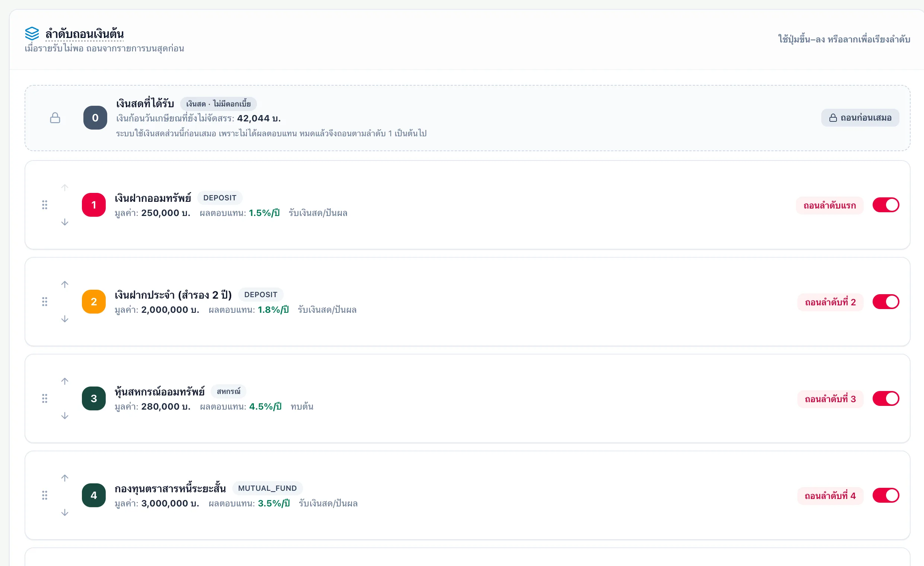Toggle off withdrawal for หุ้นสหกรณ์ออมทรัพย์
Image resolution: width=924 pixels, height=566 pixels.
886,398
